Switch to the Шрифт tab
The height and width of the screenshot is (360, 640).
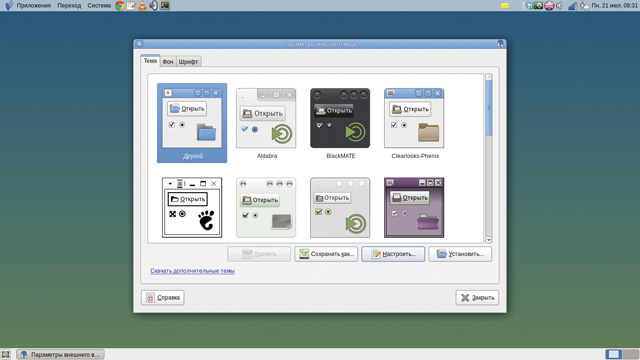[x=188, y=62]
